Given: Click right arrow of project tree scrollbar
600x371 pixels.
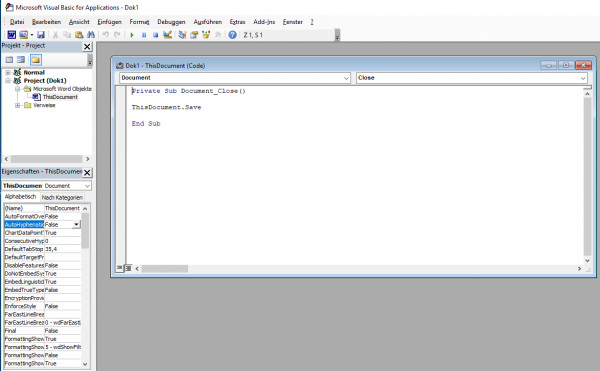Looking at the screenshot, I should point(88,159).
